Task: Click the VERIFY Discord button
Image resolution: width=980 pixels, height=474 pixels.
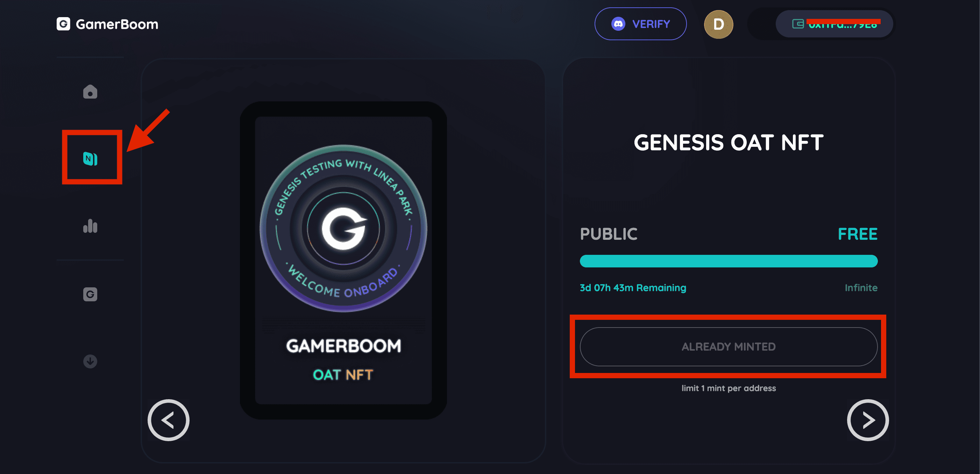Action: click(641, 24)
